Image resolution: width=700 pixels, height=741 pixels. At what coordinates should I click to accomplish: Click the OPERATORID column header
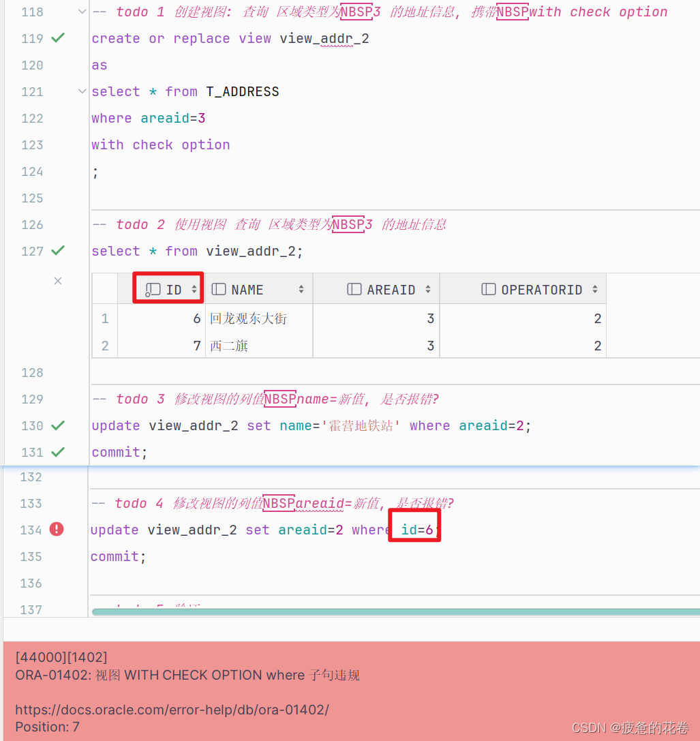coord(523,289)
